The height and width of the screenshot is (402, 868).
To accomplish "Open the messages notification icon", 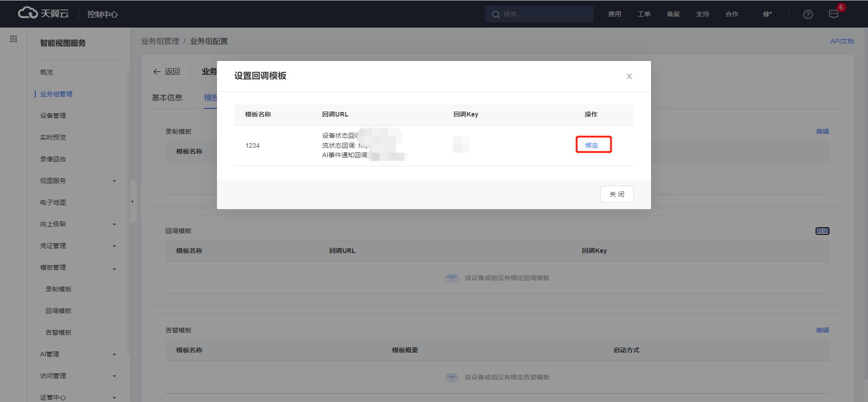I will point(834,14).
